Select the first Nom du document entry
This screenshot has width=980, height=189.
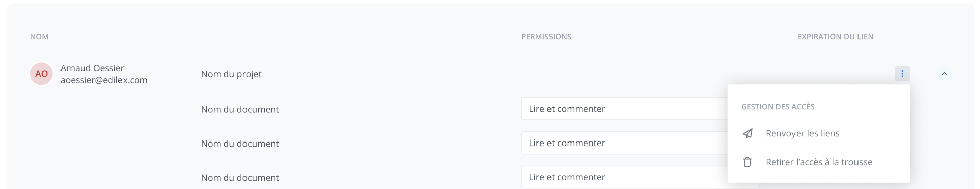coord(240,109)
